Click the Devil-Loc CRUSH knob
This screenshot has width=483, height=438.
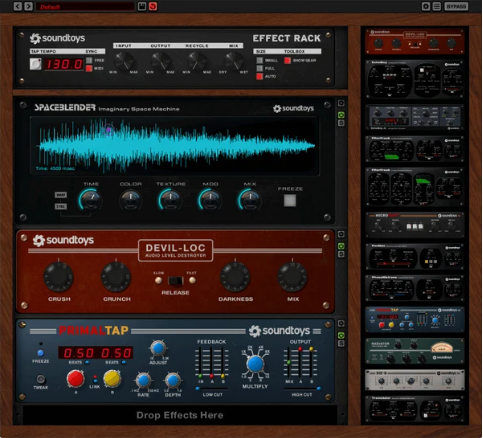(59, 277)
